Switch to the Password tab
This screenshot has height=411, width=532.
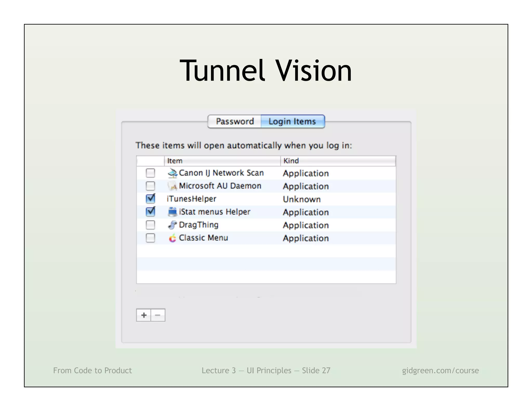[235, 121]
